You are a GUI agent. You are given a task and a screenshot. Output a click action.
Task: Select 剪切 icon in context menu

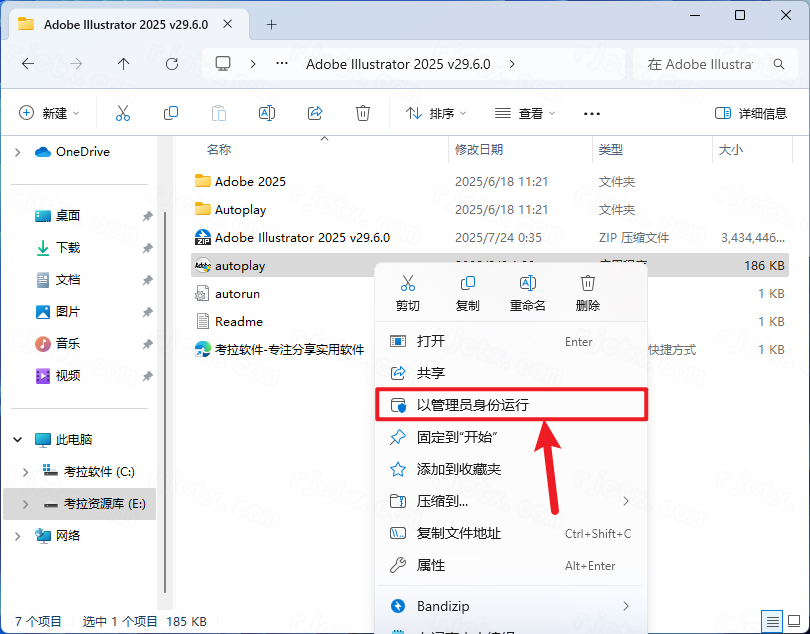coord(408,283)
